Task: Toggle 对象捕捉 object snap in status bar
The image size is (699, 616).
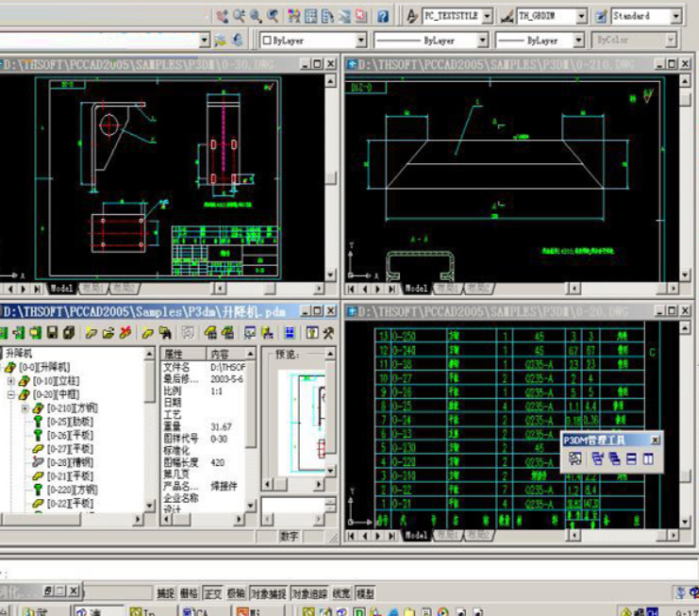Action: point(269,593)
